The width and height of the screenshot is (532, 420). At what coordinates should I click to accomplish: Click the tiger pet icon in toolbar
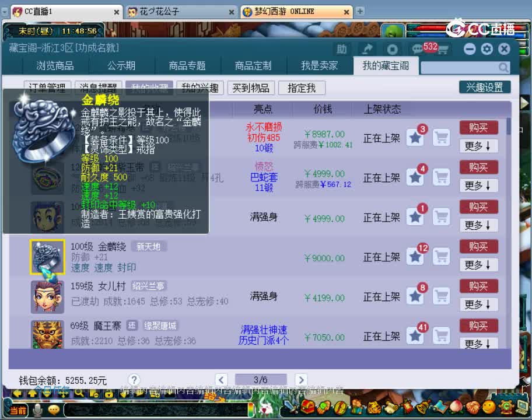375,407
